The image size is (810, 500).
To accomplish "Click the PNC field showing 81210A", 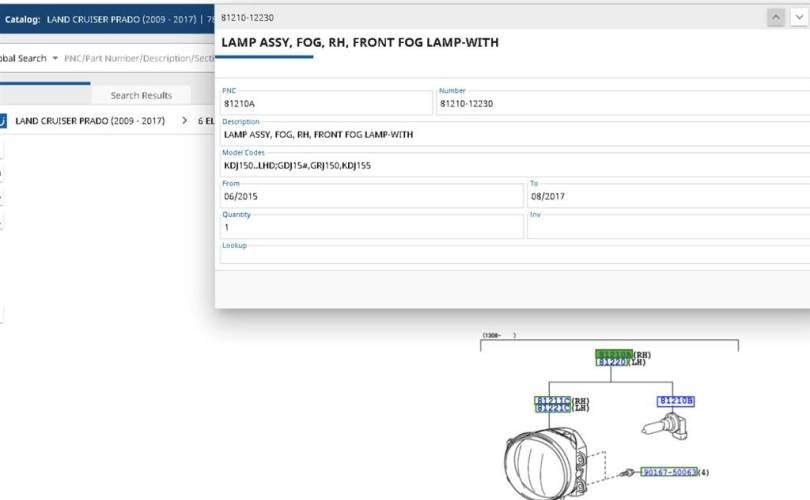I will tap(326, 103).
